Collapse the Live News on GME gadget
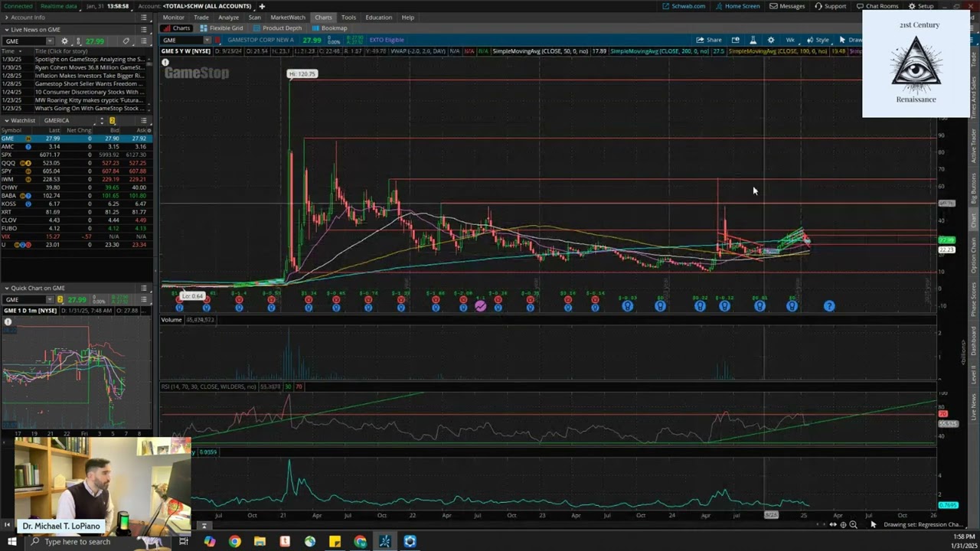 [x=6, y=29]
